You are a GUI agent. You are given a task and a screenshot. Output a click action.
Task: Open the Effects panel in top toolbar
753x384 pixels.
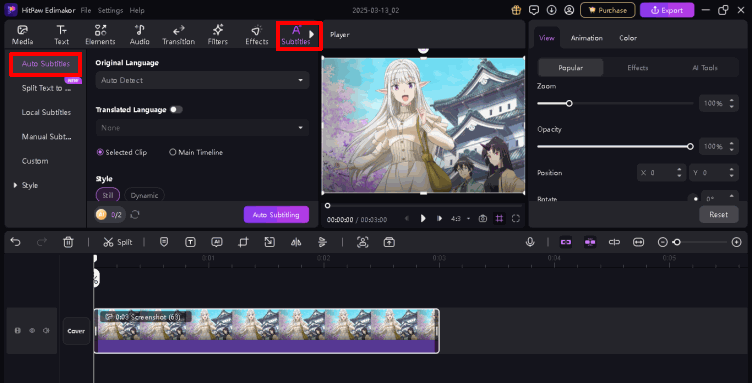point(257,35)
